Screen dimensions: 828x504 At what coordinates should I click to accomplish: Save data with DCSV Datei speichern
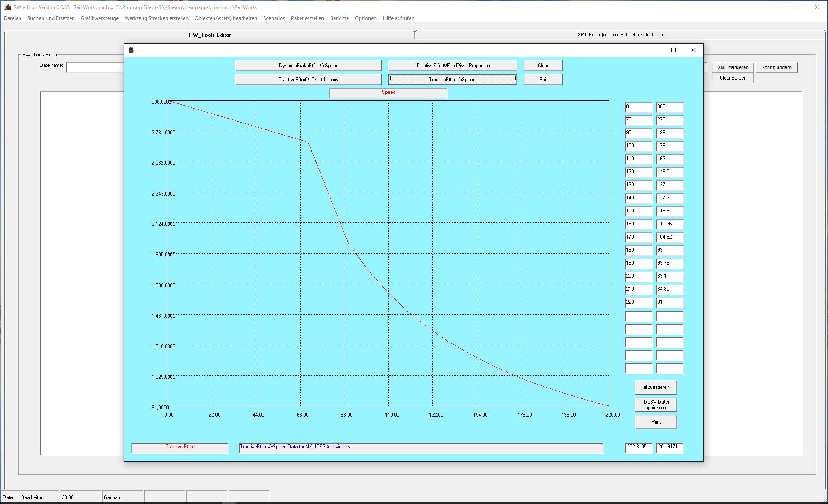click(656, 405)
